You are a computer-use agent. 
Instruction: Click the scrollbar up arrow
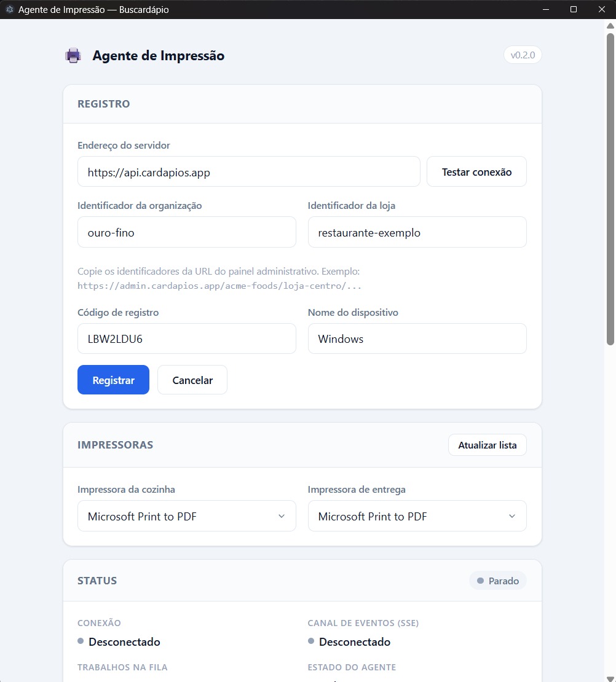coord(610,26)
